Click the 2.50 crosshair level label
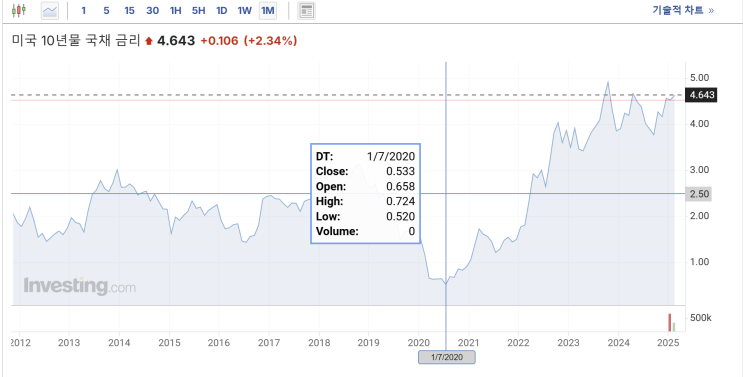The image size is (743, 377). click(x=698, y=194)
